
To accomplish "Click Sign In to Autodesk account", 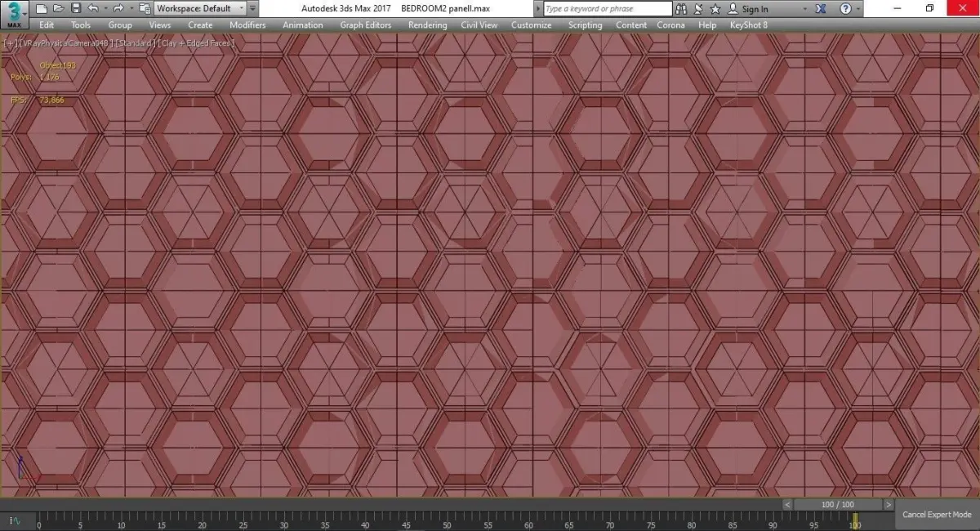I will click(748, 9).
